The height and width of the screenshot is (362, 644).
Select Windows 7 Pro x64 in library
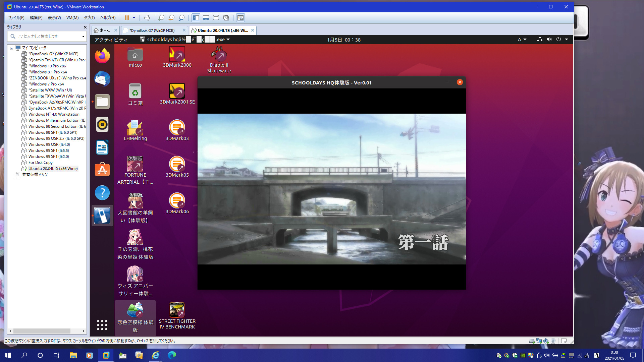coord(46,84)
